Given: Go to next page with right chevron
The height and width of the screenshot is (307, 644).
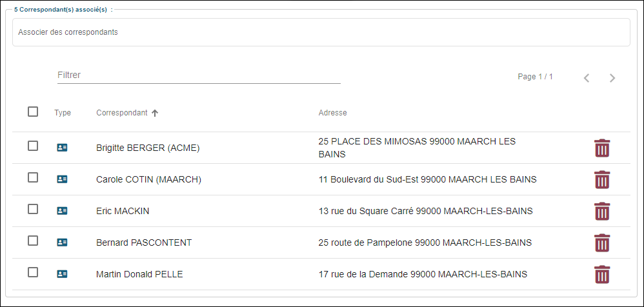Looking at the screenshot, I should pyautogui.click(x=612, y=78).
